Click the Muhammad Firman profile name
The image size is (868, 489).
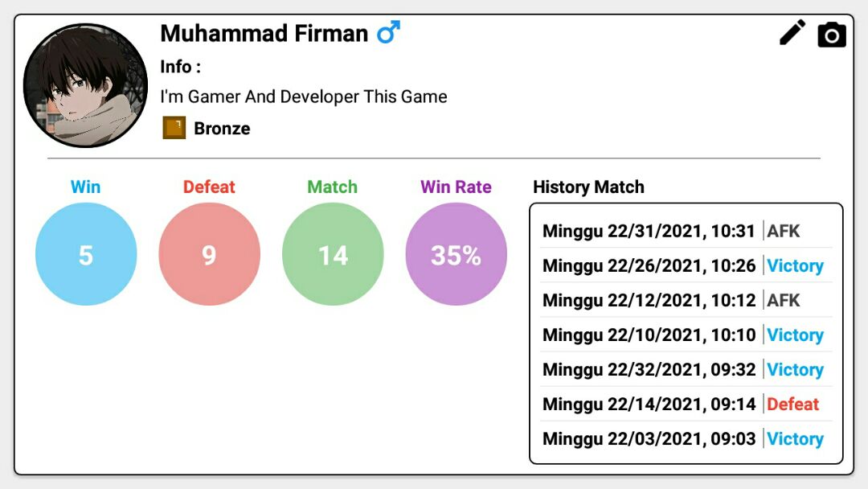pos(264,34)
